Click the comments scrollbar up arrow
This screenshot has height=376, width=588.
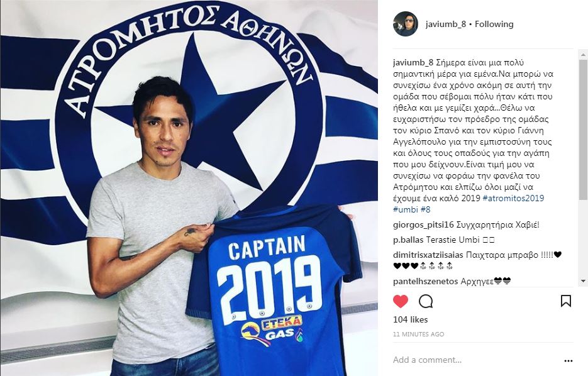pos(583,55)
